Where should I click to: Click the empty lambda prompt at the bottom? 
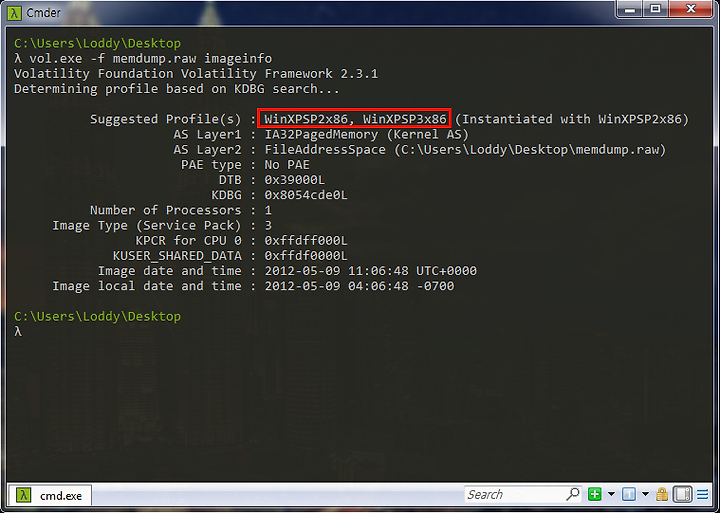[17, 332]
